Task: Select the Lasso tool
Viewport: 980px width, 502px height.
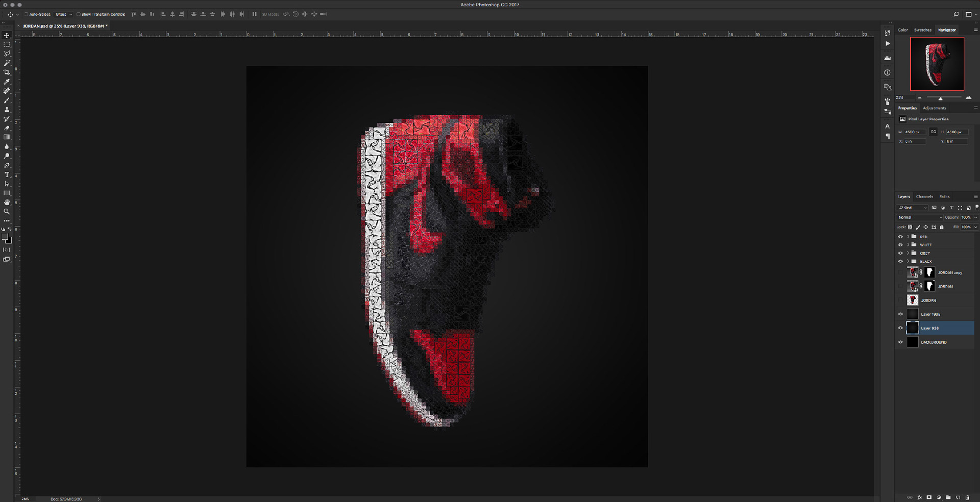Action: pyautogui.click(x=7, y=54)
